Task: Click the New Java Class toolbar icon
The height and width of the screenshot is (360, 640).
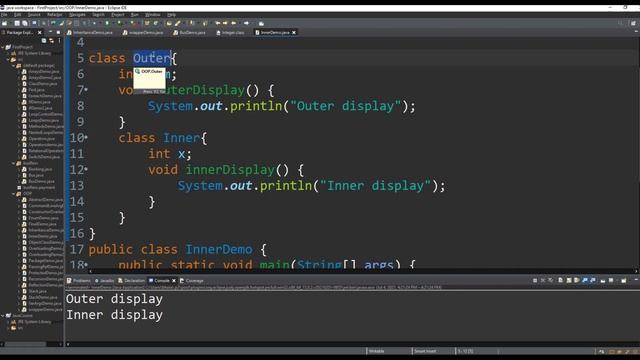Action: click(x=156, y=23)
